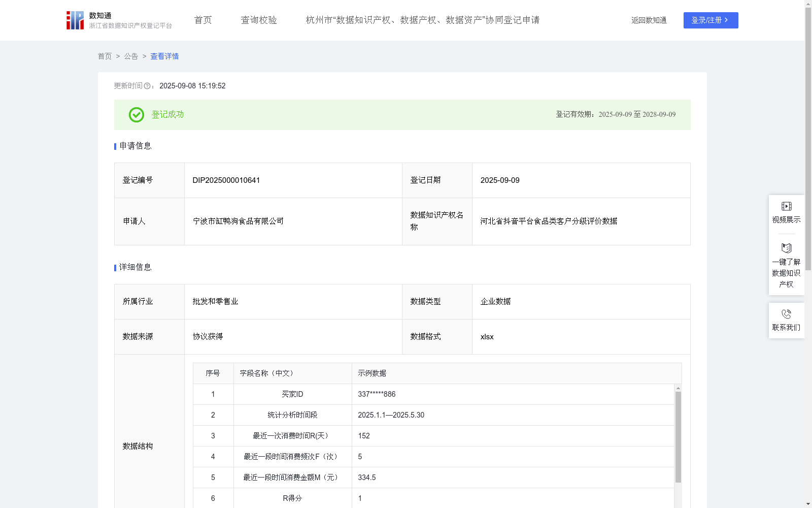Click sample data 2025.1.1—2025.5.30

tap(391, 415)
